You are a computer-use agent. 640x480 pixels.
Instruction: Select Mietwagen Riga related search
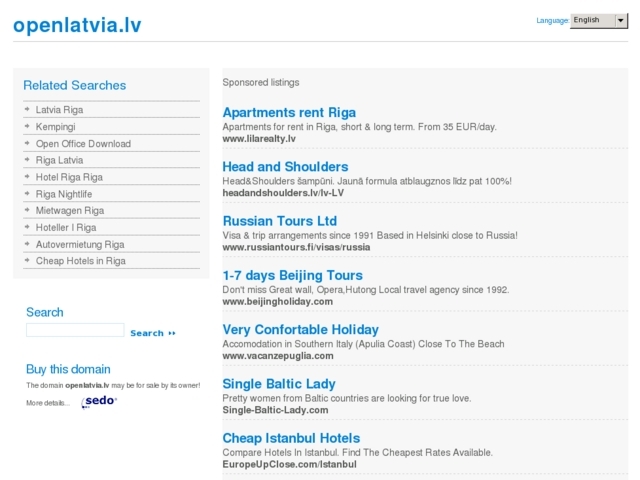[70, 211]
